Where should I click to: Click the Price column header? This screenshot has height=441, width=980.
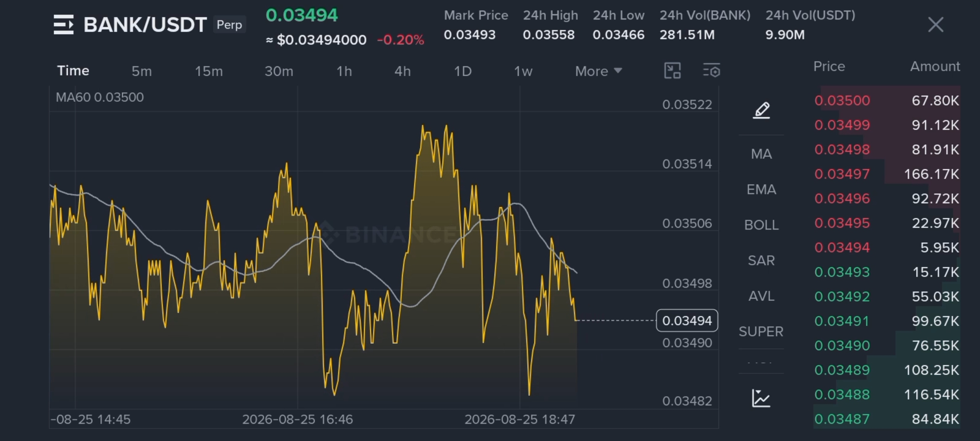tap(829, 67)
